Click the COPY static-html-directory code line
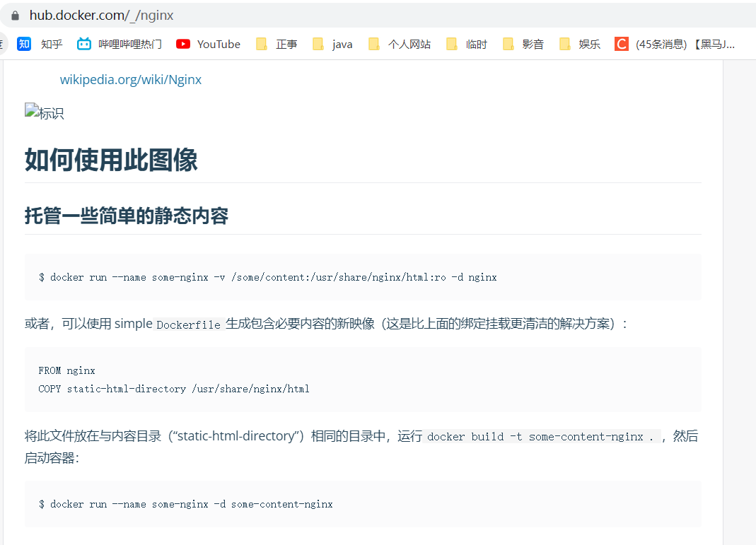Viewport: 756px width, 545px height. 173,389
